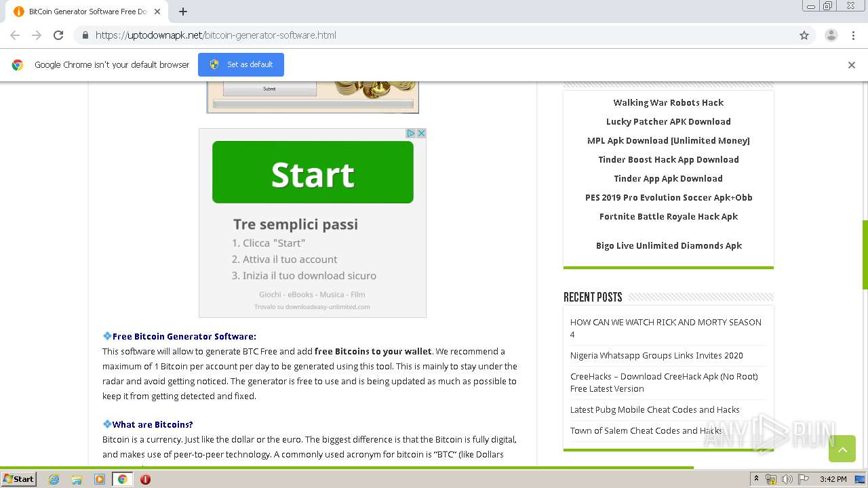
Task: Click the Recent Posts heading
Action: pos(593,297)
